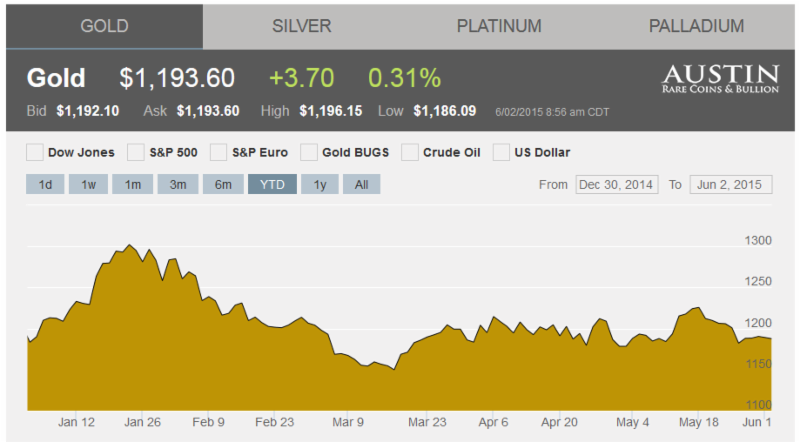Enable Gold BUGS index checkbox

309,153
